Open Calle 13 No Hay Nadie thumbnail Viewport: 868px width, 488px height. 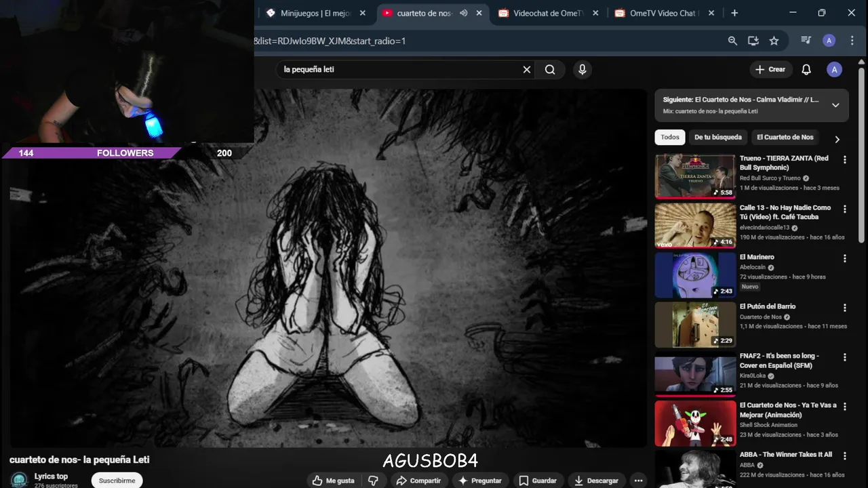pyautogui.click(x=695, y=226)
